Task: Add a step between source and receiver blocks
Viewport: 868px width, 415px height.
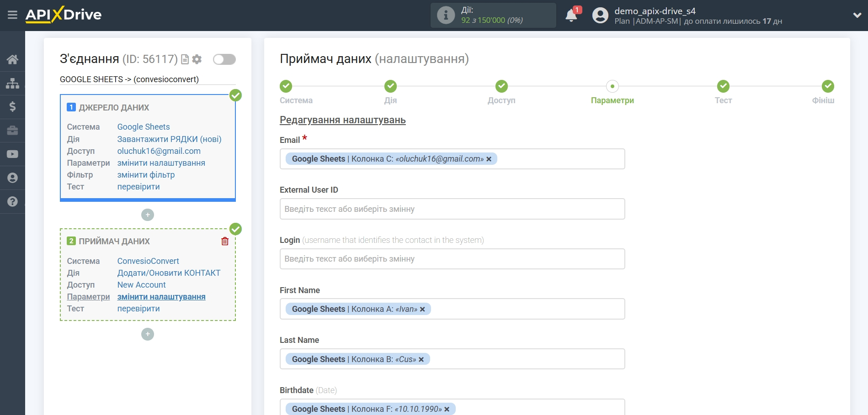Action: click(x=148, y=215)
